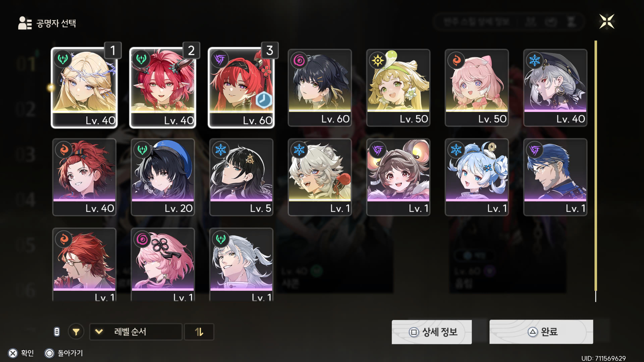644x362 pixels.
Task: Select the blue twin-bun Lv. 1 character
Action: coord(477,177)
